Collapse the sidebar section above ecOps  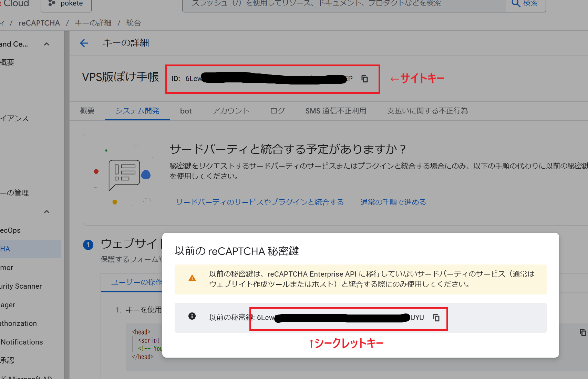(47, 211)
